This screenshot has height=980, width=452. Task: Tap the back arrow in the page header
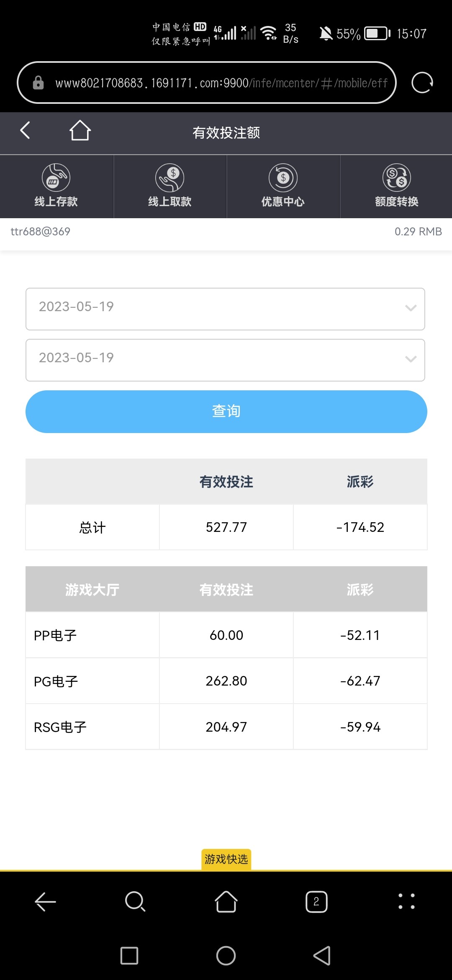pos(25,131)
